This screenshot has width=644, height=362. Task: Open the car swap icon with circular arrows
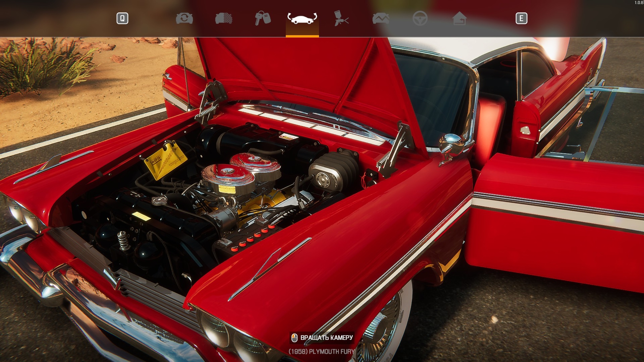pyautogui.click(x=184, y=18)
